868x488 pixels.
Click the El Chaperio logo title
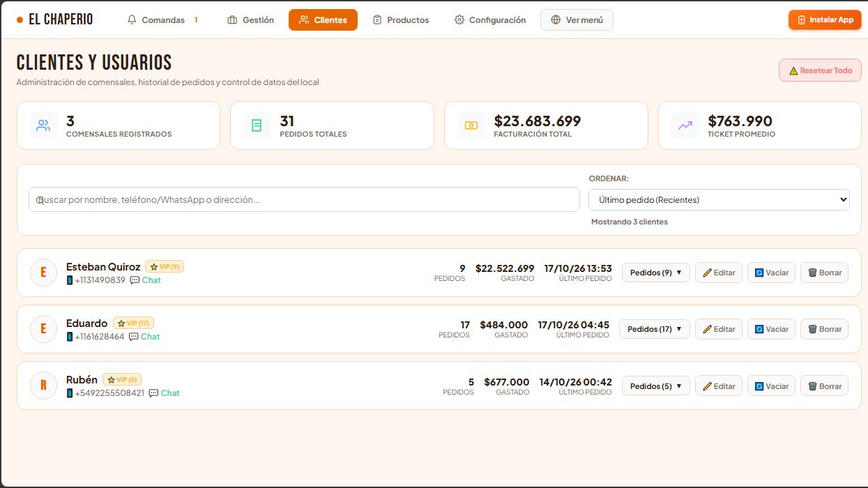coord(61,20)
